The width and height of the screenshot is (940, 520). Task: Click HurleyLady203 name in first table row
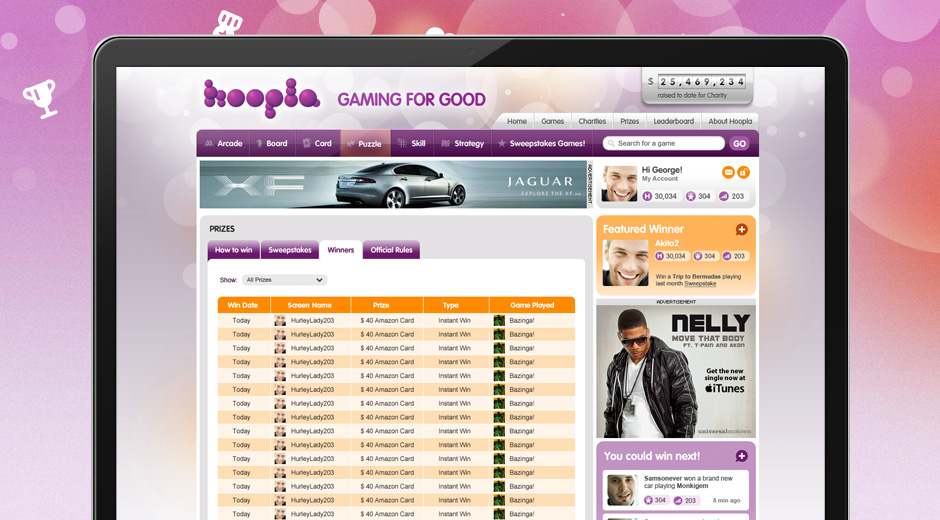pyautogui.click(x=312, y=321)
